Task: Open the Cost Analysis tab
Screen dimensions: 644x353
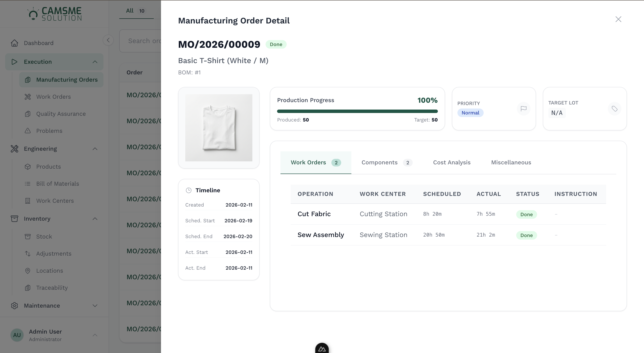Action: (452, 162)
